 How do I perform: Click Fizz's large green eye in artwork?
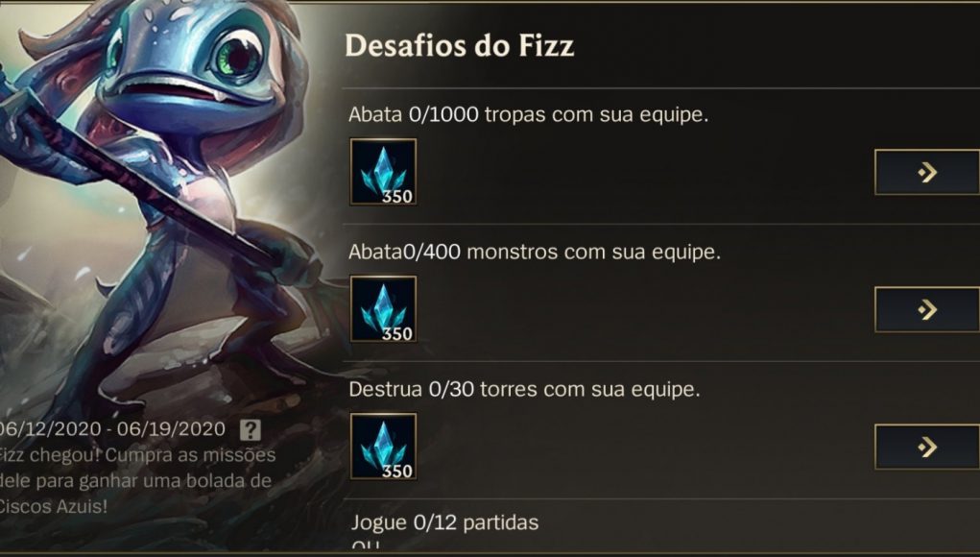(x=237, y=58)
